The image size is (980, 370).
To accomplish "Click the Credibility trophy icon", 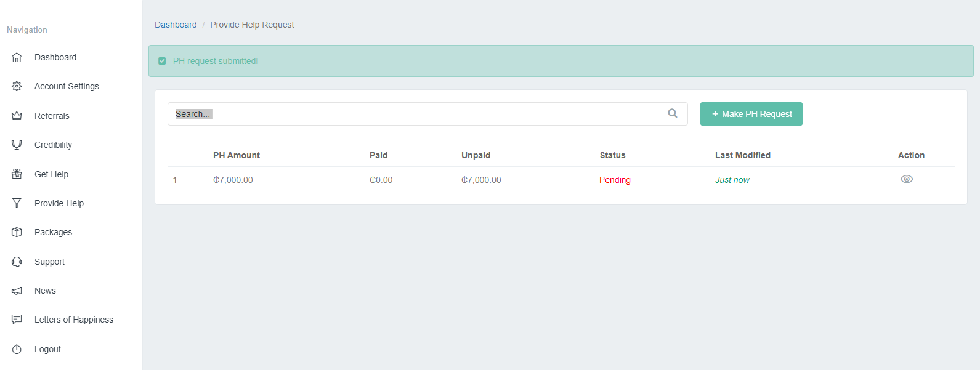I will click(17, 145).
